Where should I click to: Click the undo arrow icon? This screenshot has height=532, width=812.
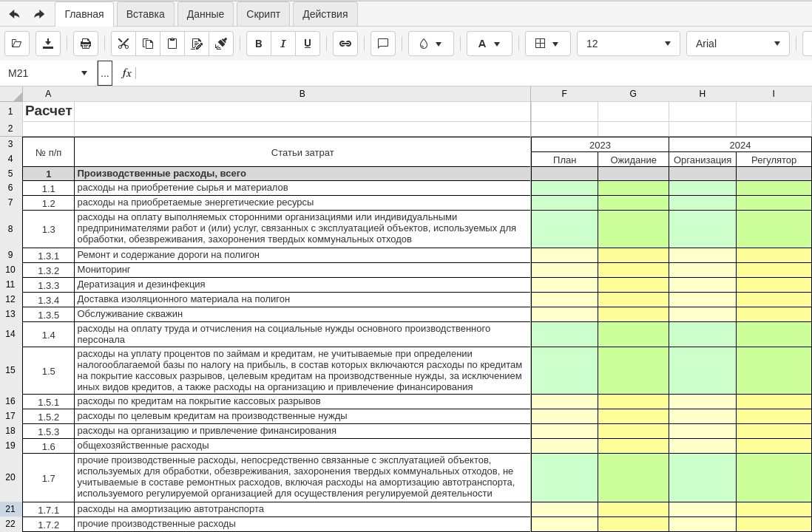(x=14, y=14)
